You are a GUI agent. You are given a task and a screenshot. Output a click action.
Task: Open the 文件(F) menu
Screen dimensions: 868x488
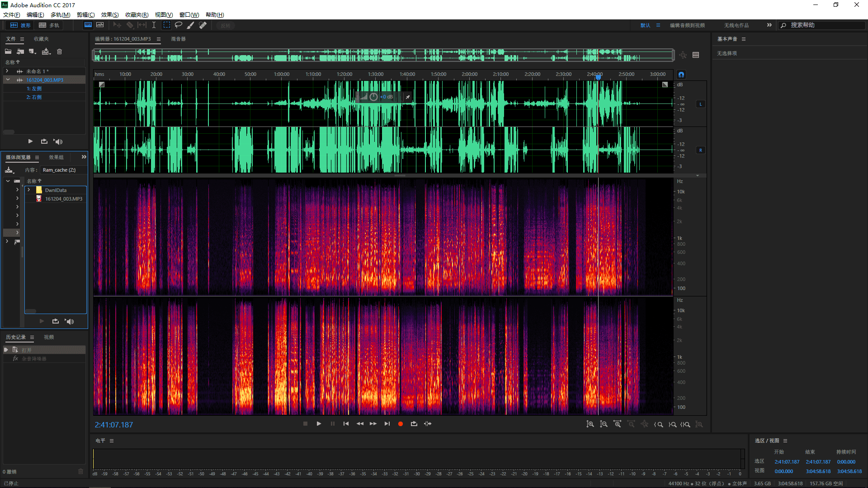12,15
